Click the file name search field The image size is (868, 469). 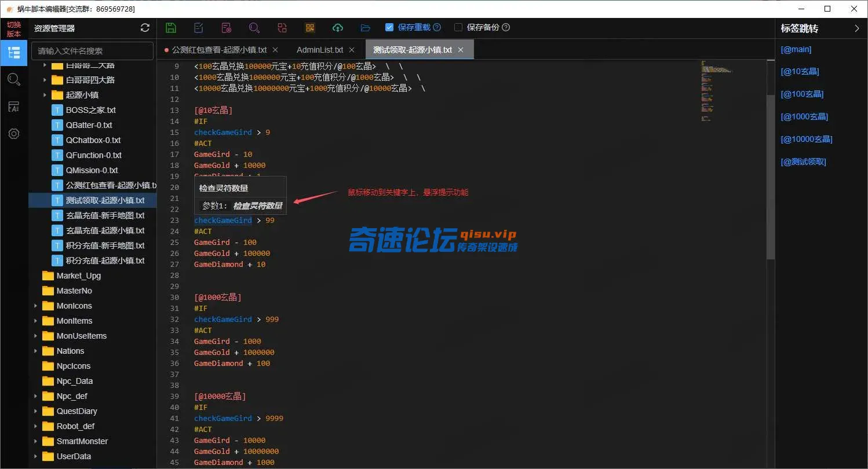point(93,51)
